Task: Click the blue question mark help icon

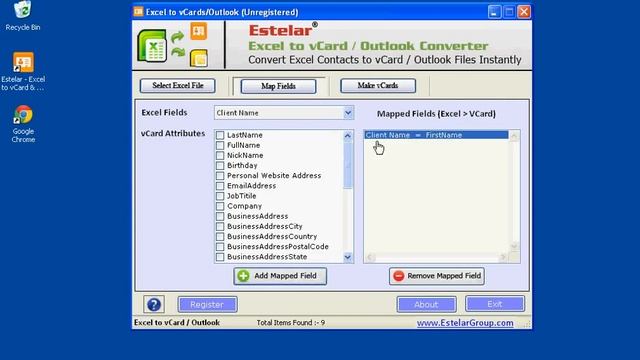Action: [x=154, y=304]
